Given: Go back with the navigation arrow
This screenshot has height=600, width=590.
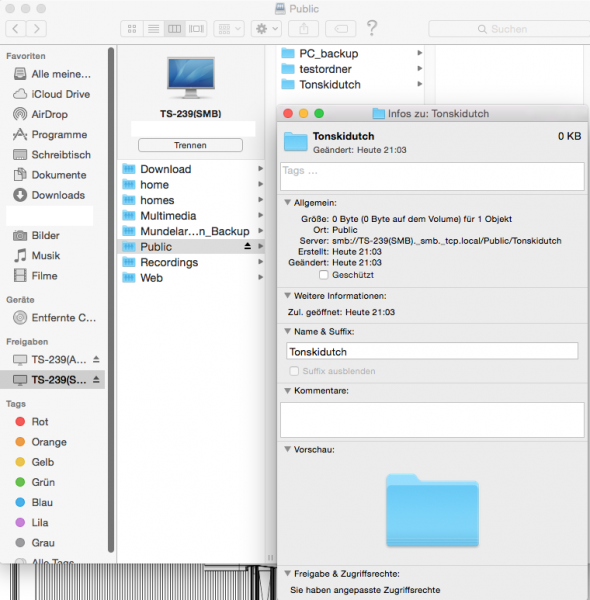Looking at the screenshot, I should tap(16, 29).
